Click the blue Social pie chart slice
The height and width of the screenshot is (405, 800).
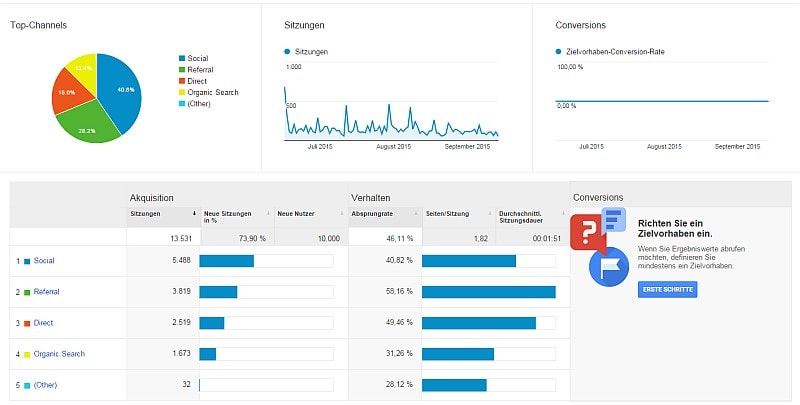[118, 90]
